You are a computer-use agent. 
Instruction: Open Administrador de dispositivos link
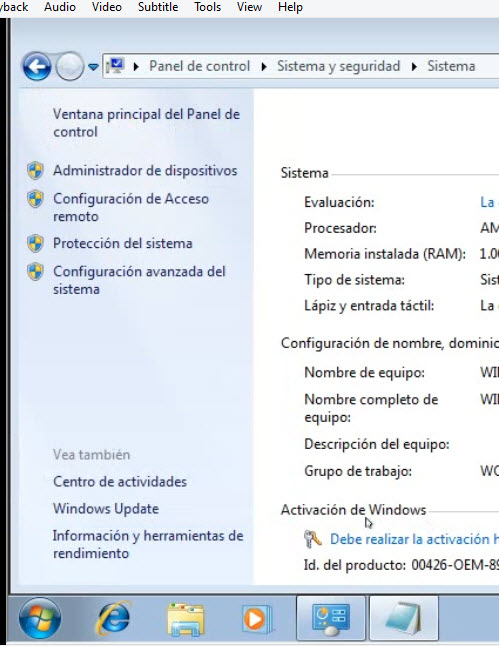[x=145, y=171]
